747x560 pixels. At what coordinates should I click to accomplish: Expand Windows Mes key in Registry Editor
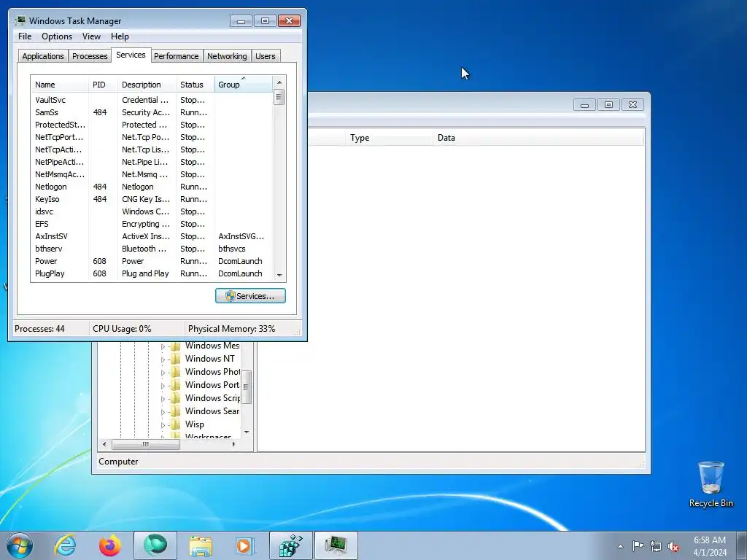point(163,346)
